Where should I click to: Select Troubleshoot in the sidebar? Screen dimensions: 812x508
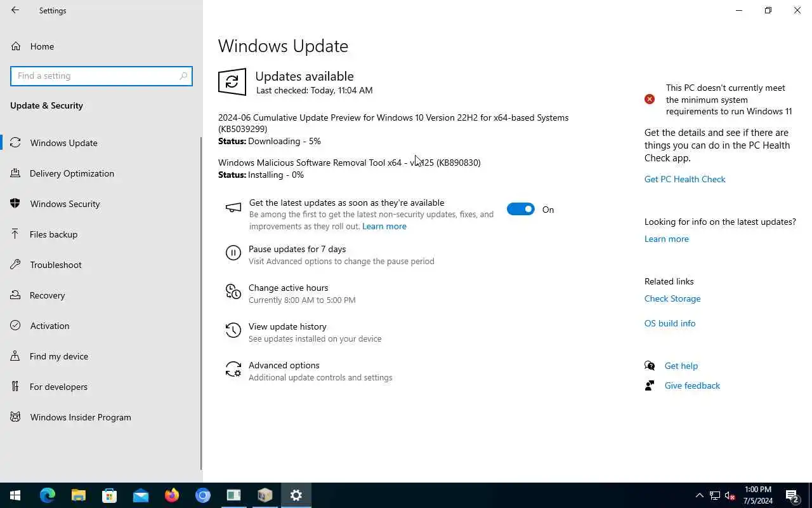[x=101, y=265]
